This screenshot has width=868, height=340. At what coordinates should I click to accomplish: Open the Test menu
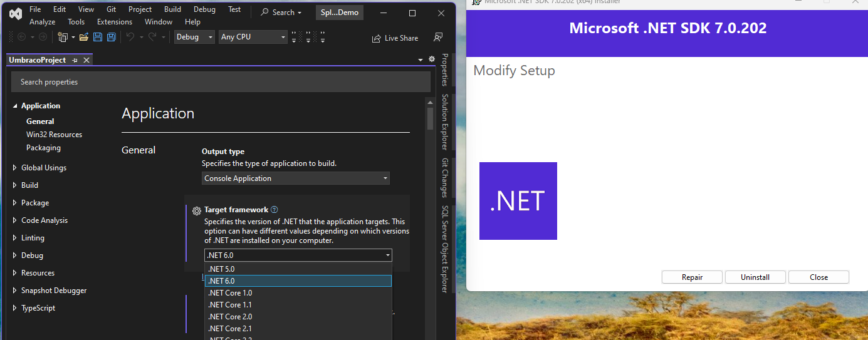(234, 9)
